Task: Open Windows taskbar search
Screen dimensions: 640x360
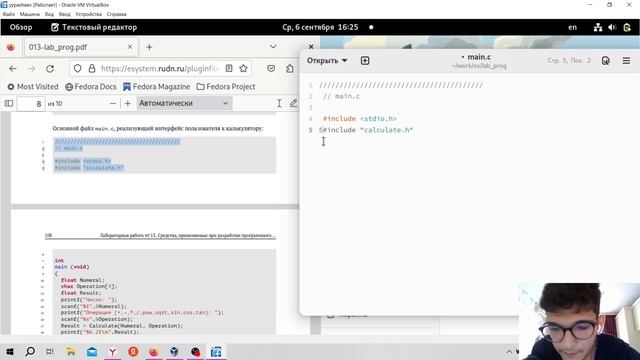Action: 30,351
